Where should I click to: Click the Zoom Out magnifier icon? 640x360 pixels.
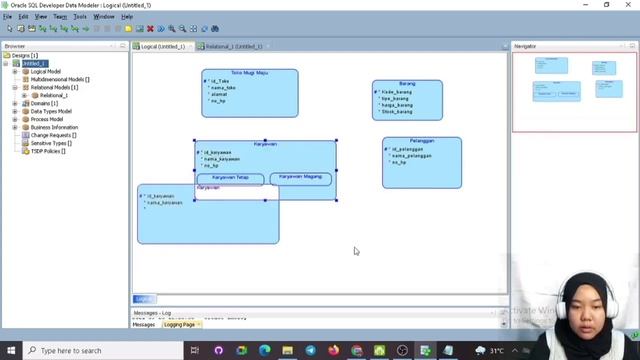pyautogui.click(x=182, y=29)
